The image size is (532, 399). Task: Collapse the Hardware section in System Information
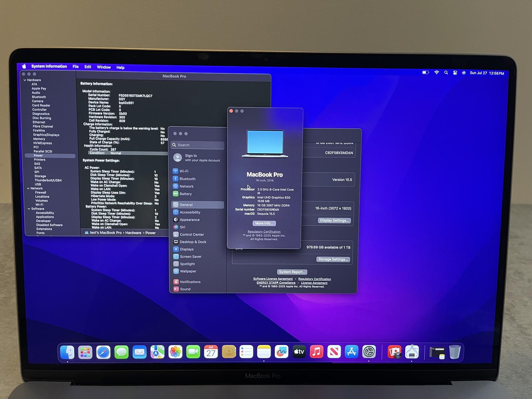pos(25,80)
